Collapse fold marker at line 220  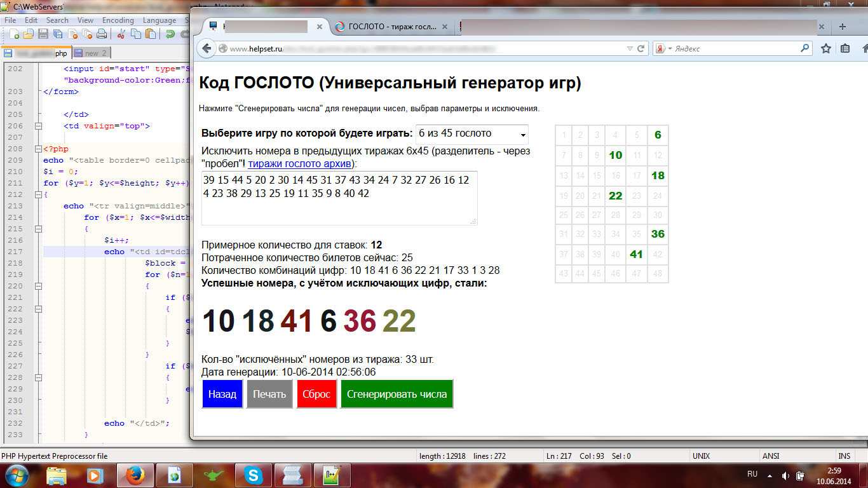click(38, 286)
